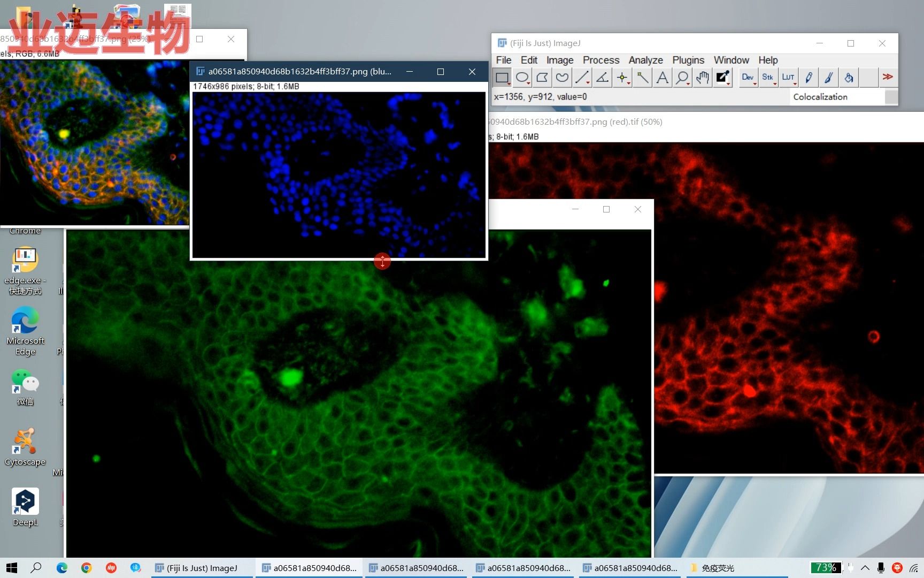Screen dimensions: 924x578
Task: Open Edge browser from the taskbar
Action: point(62,568)
